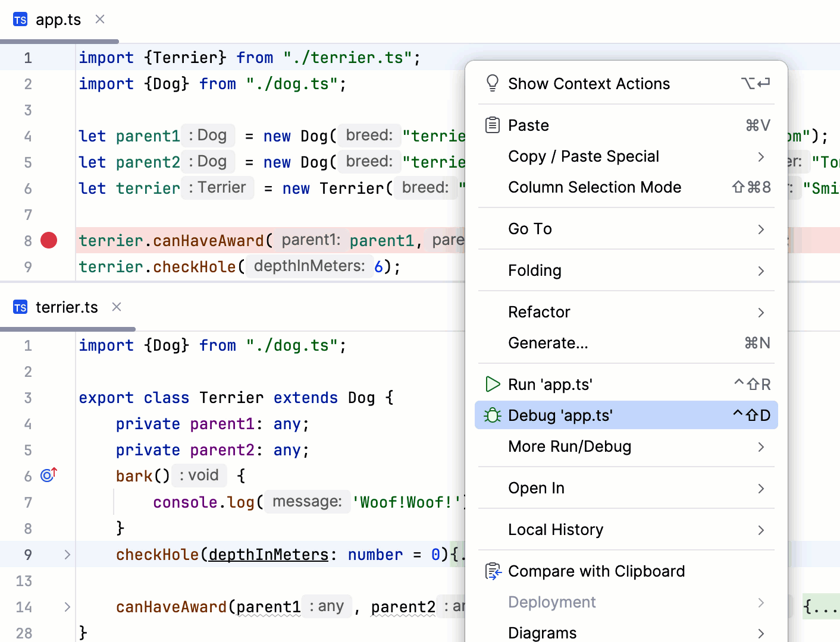This screenshot has height=642, width=840.
Task: Click the Compare with Clipboard icon
Action: pos(493,571)
